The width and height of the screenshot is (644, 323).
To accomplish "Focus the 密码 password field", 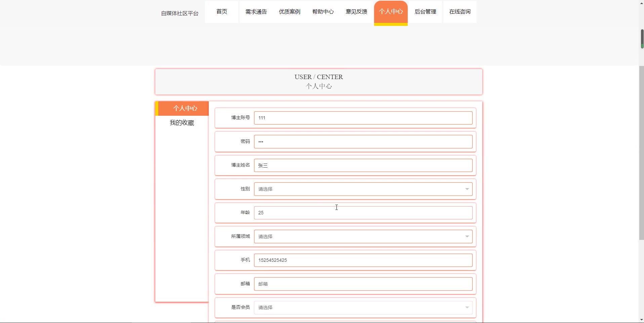I will [363, 142].
